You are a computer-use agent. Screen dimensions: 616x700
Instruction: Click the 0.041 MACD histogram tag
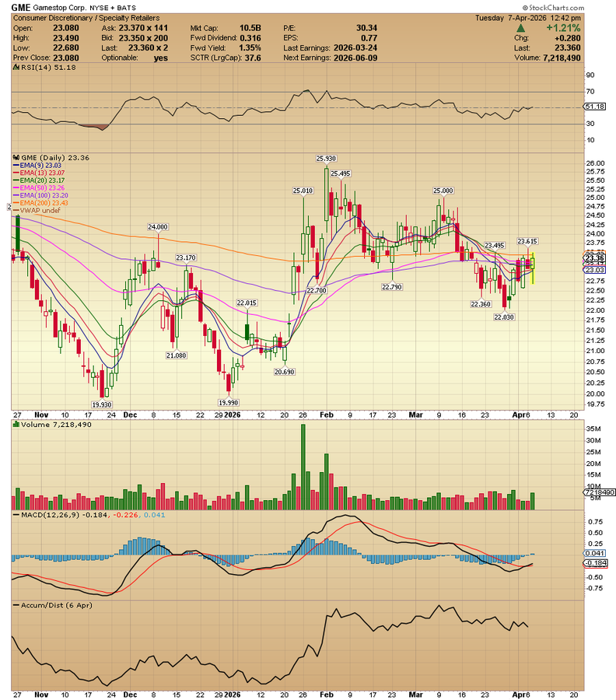point(595,554)
